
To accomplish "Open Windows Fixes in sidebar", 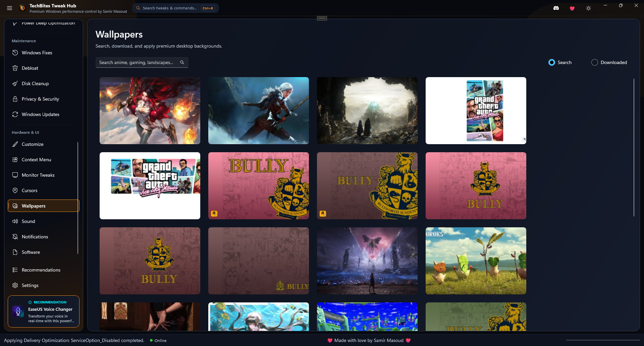I will pyautogui.click(x=44, y=53).
